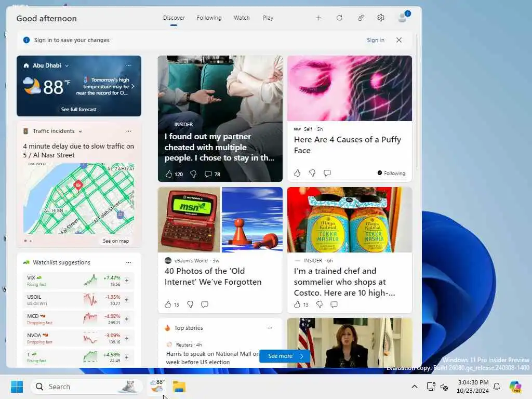The width and height of the screenshot is (532, 399).
Task: Comment on the Old Internet photos article
Action: click(205, 304)
